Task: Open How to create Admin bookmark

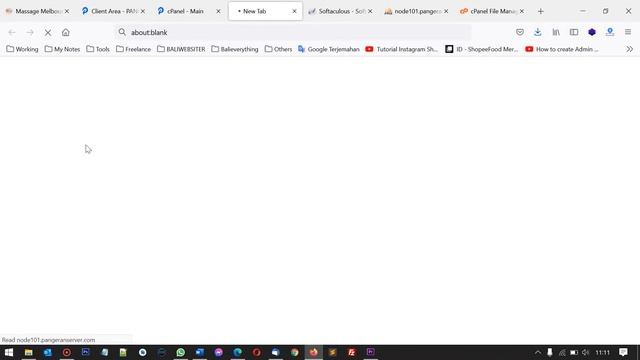Action: pyautogui.click(x=562, y=49)
